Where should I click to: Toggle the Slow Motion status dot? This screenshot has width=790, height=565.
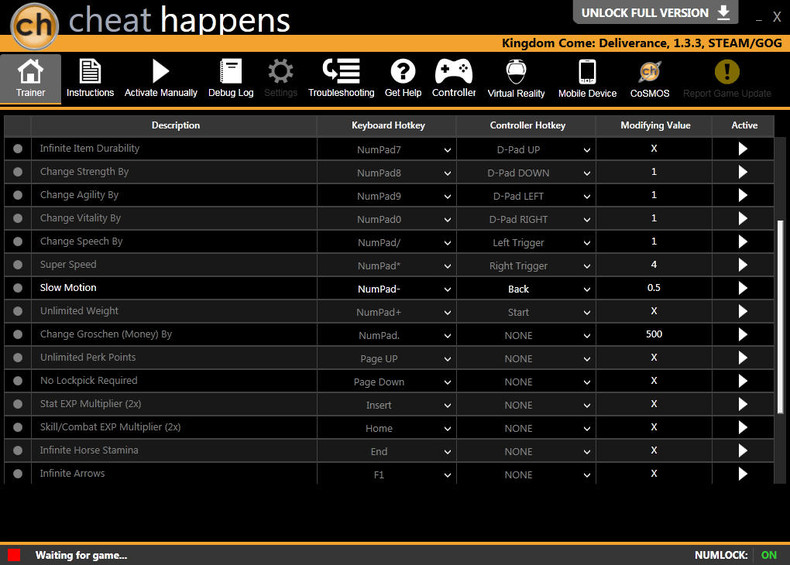[x=18, y=288]
